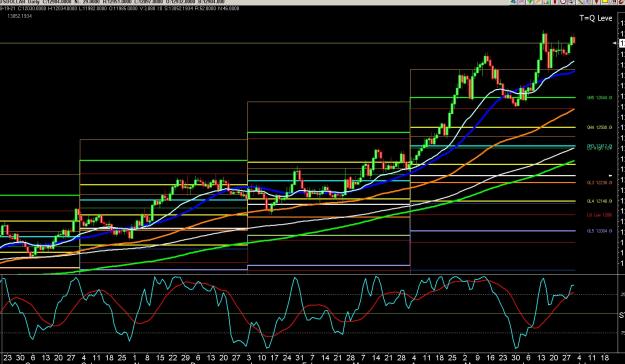
Task: Click the orange "QL3" level label at right
Action: pos(599,183)
